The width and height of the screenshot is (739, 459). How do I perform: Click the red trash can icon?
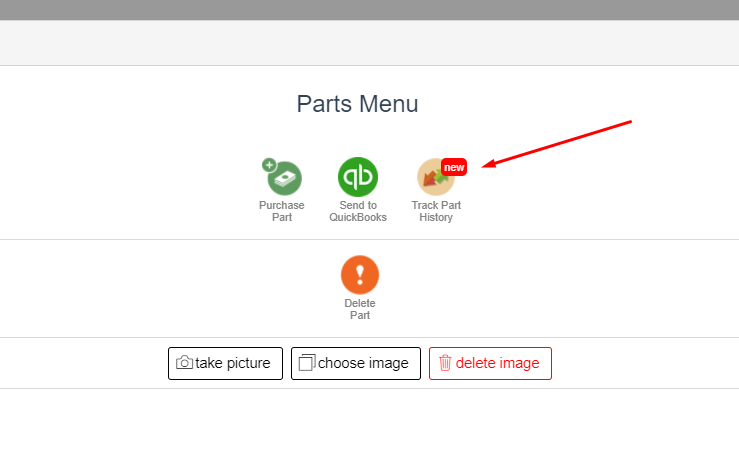(x=445, y=363)
